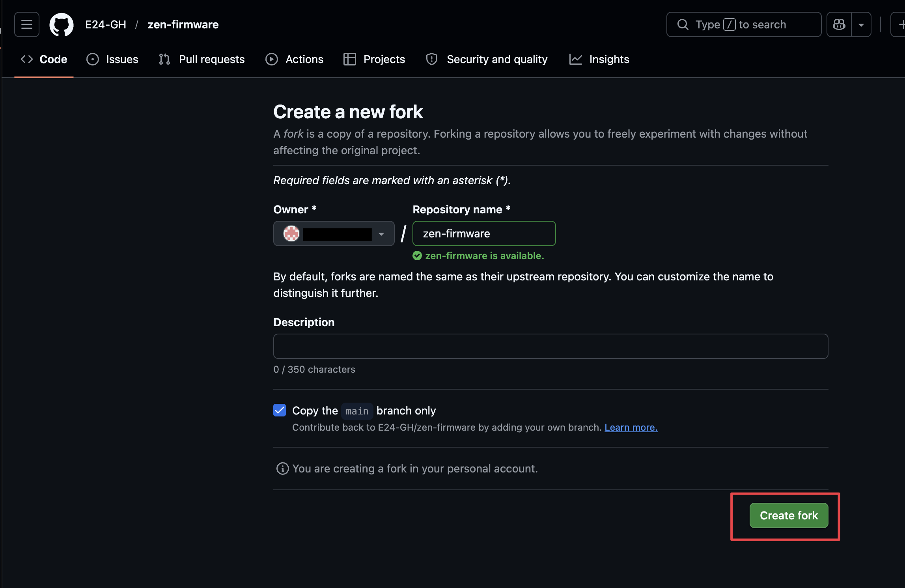Click the slash key hint in search

729,24
